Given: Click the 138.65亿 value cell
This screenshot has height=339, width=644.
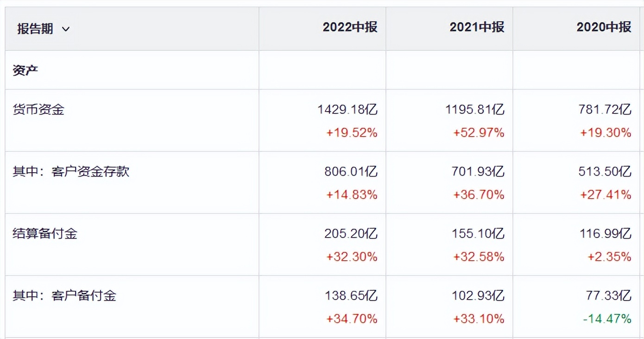Looking at the screenshot, I should pos(351,295).
